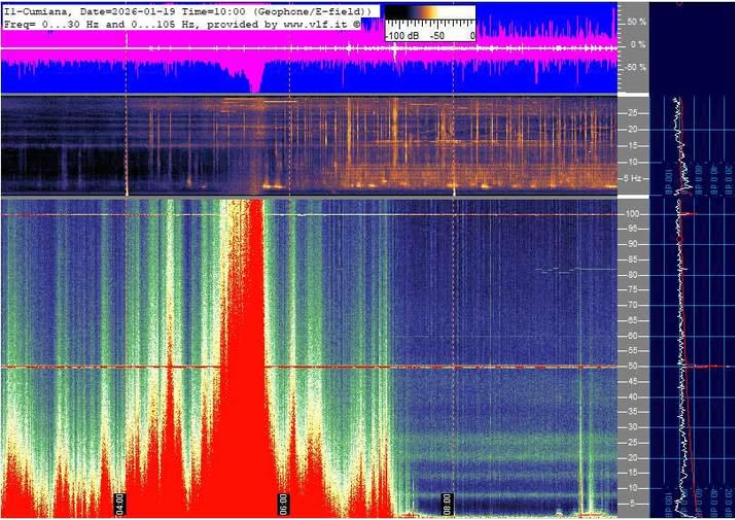
Task: Click the 5 Hz geophone axis label
Action: pyautogui.click(x=632, y=177)
